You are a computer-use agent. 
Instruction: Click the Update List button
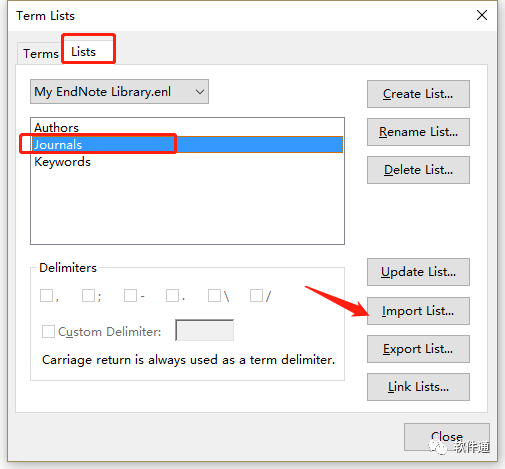point(418,272)
